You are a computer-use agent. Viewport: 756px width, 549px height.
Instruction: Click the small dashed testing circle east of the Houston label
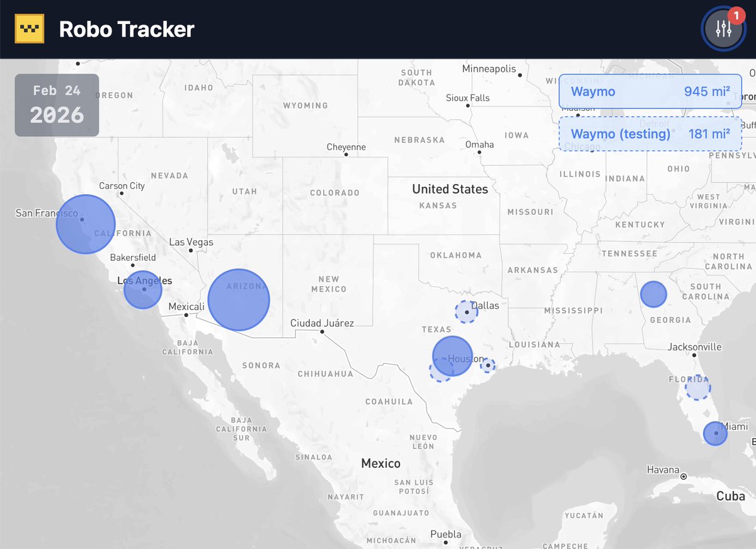pyautogui.click(x=488, y=365)
